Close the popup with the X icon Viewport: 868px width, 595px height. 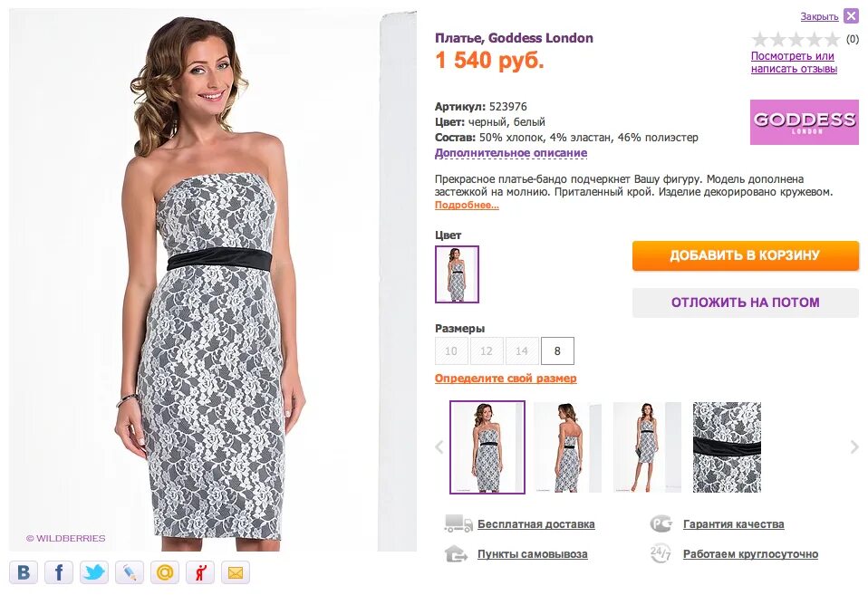(x=851, y=15)
